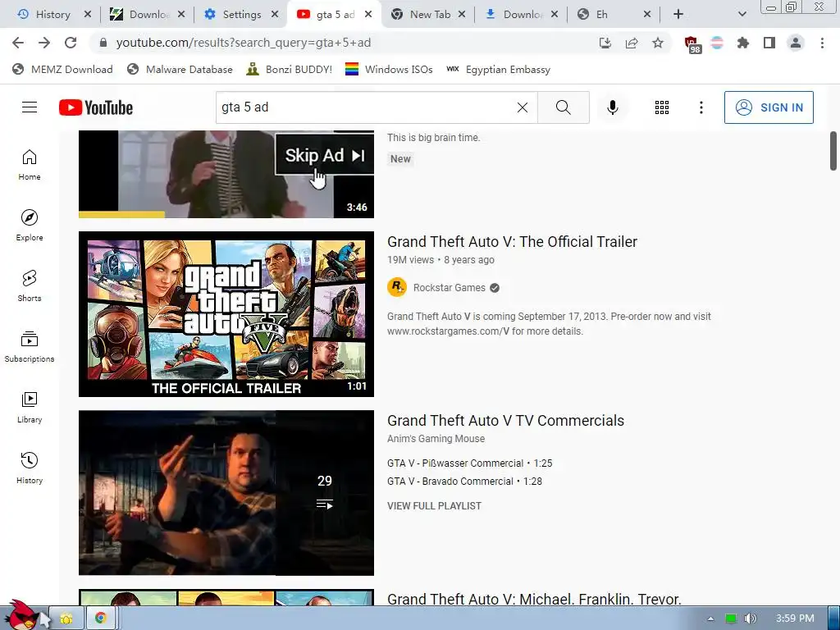Open GTA V - Bravado Commercial entry
The image size is (840, 630).
(464, 481)
